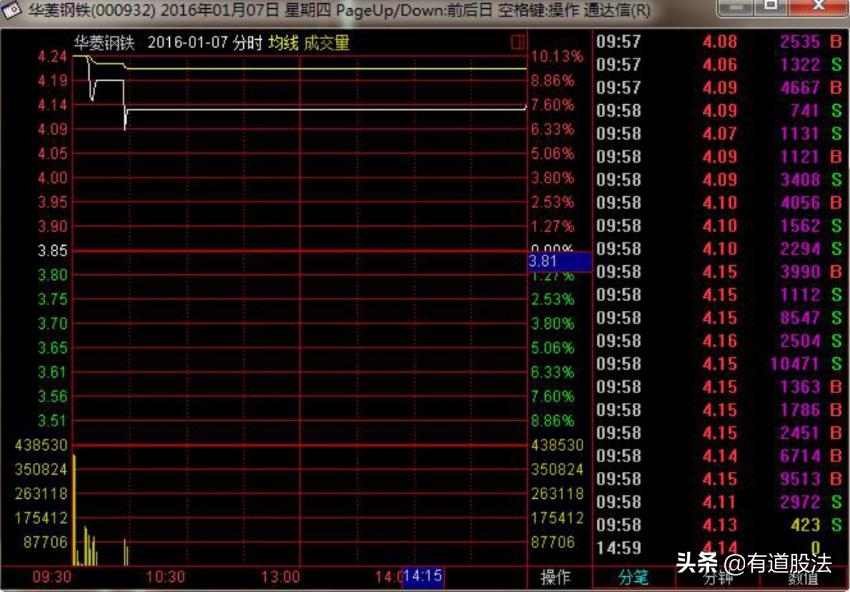
Task: Click the 4.24 top price axis label
Action: (x=53, y=56)
